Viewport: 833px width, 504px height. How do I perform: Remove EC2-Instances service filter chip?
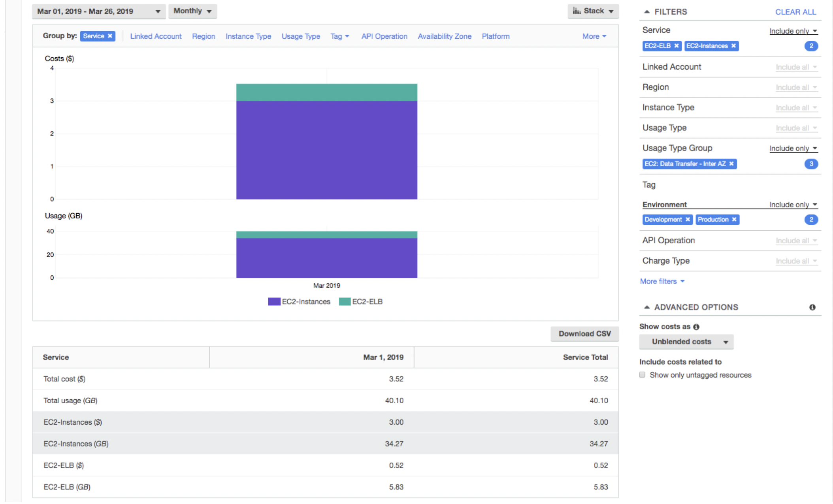(733, 46)
